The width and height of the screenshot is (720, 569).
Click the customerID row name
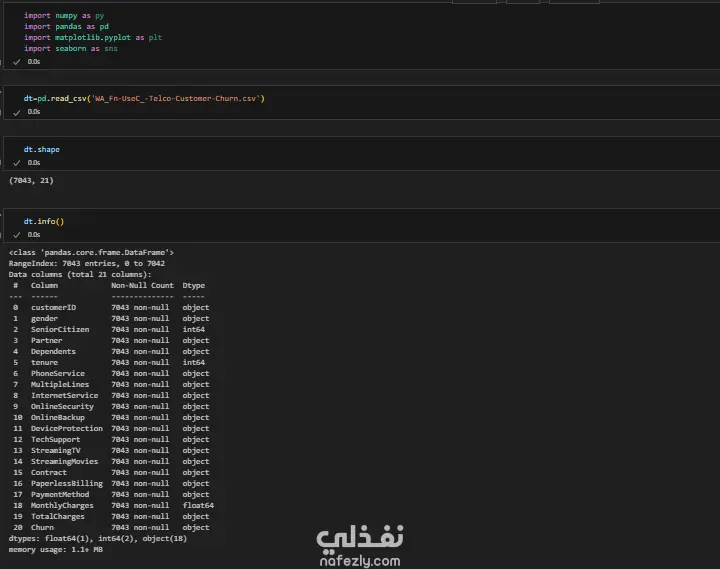54,308
